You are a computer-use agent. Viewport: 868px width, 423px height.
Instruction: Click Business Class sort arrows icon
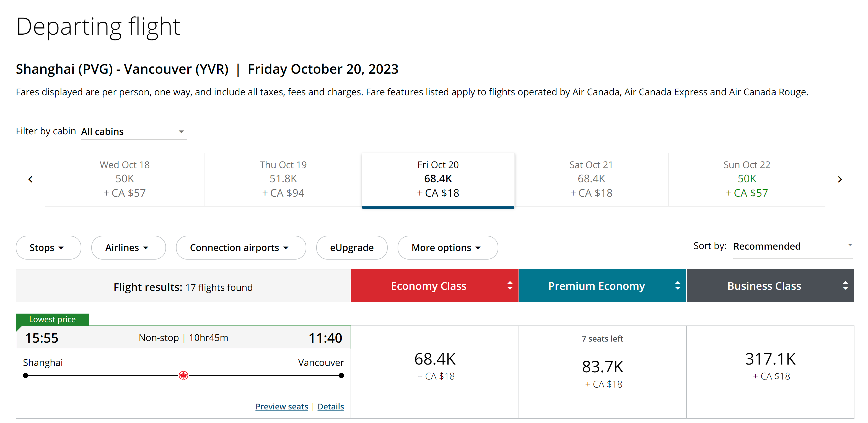[x=845, y=285]
